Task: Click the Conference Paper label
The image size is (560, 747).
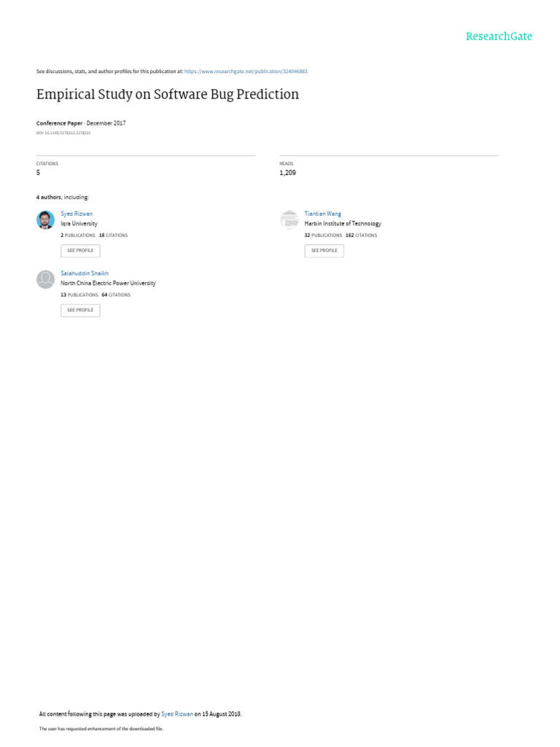Action: click(x=60, y=123)
